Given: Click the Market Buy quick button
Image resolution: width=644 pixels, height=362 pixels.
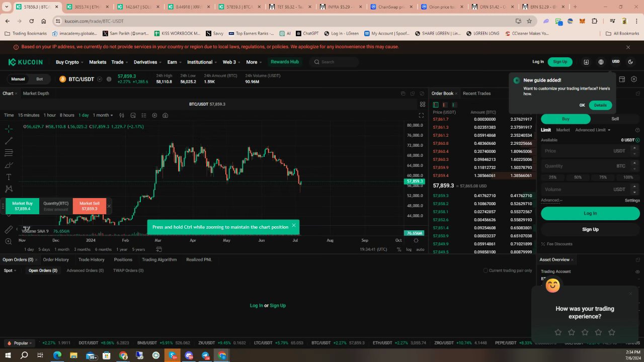Looking at the screenshot, I should pos(23,206).
